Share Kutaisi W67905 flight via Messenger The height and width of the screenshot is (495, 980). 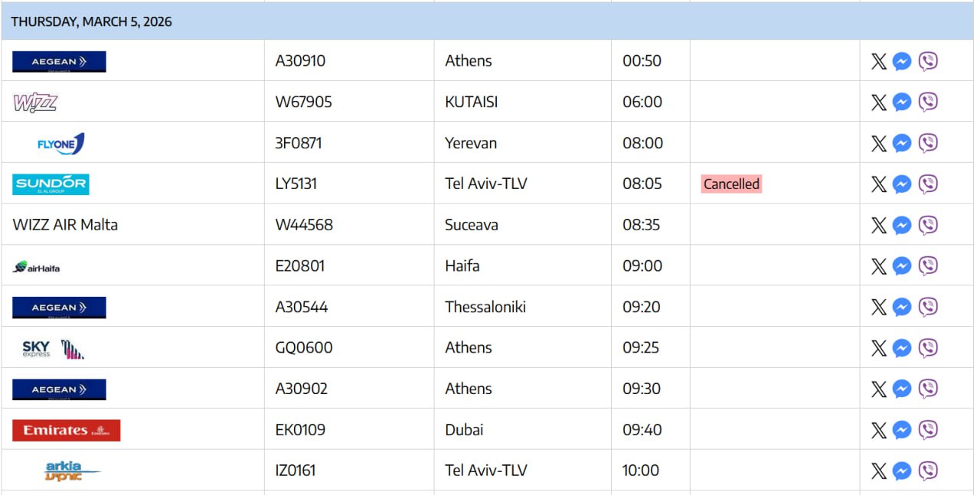[902, 103]
